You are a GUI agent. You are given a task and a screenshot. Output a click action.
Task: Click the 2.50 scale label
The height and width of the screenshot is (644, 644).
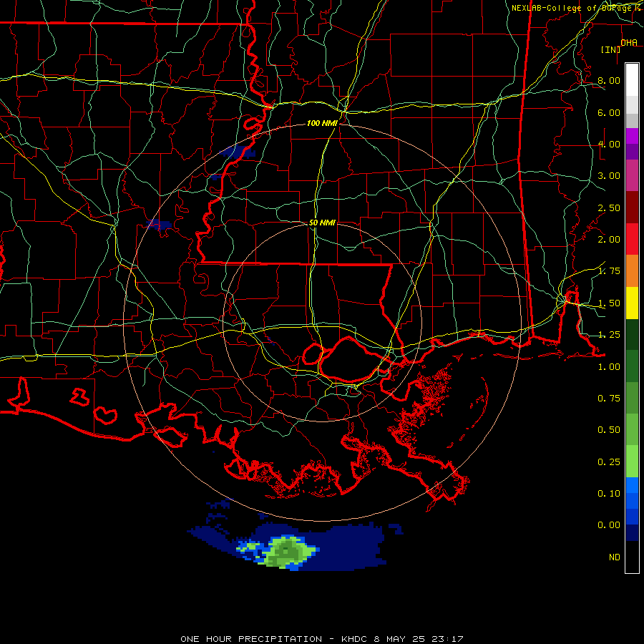tap(609, 208)
